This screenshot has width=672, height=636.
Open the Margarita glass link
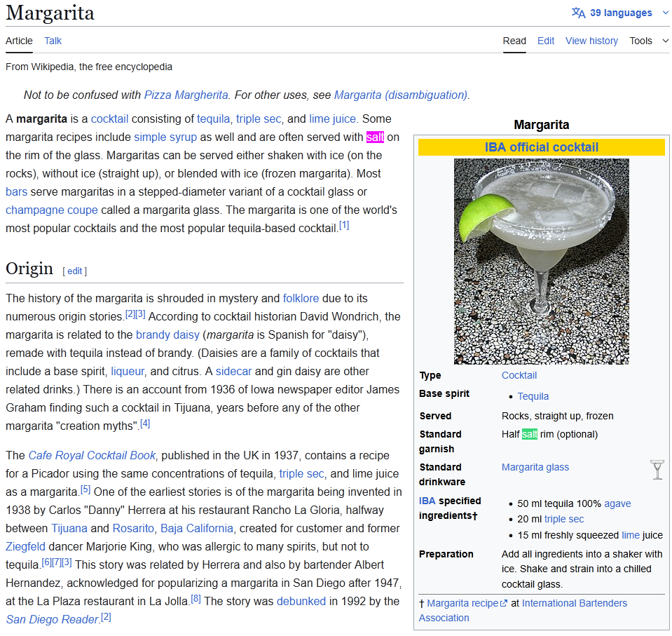click(x=535, y=467)
